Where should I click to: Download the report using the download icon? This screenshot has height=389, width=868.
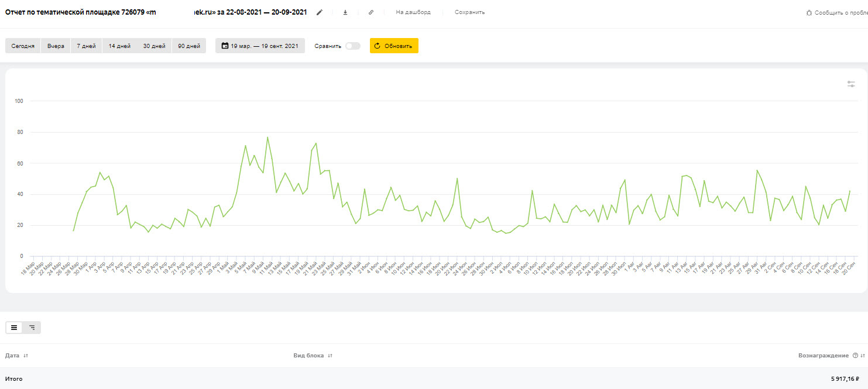[x=345, y=12]
